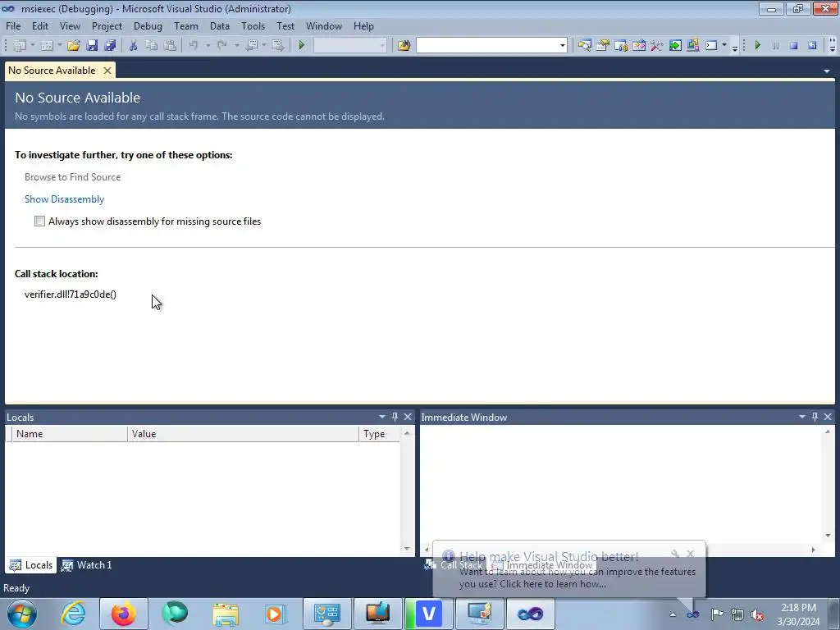
Task: Open the Project menu
Action: pyautogui.click(x=107, y=26)
